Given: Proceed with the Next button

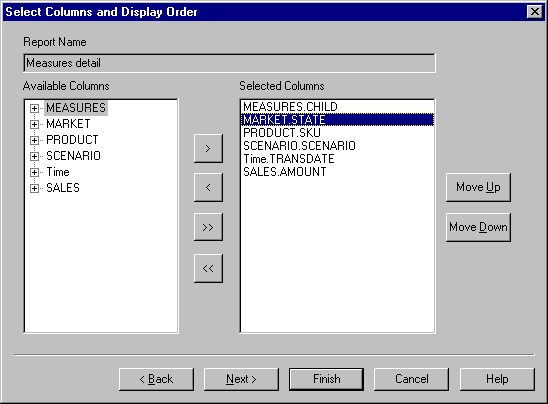Looking at the screenshot, I should 241,379.
